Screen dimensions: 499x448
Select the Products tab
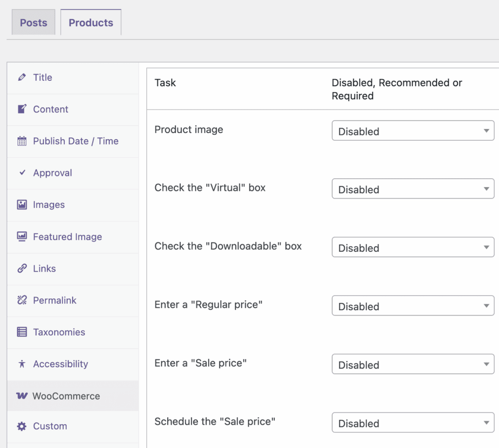91,22
